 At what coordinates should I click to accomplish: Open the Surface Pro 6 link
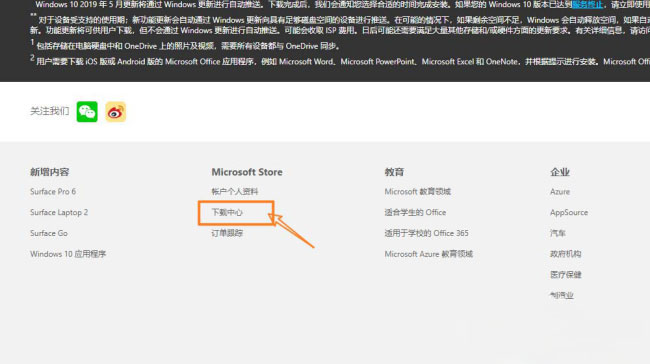point(53,192)
